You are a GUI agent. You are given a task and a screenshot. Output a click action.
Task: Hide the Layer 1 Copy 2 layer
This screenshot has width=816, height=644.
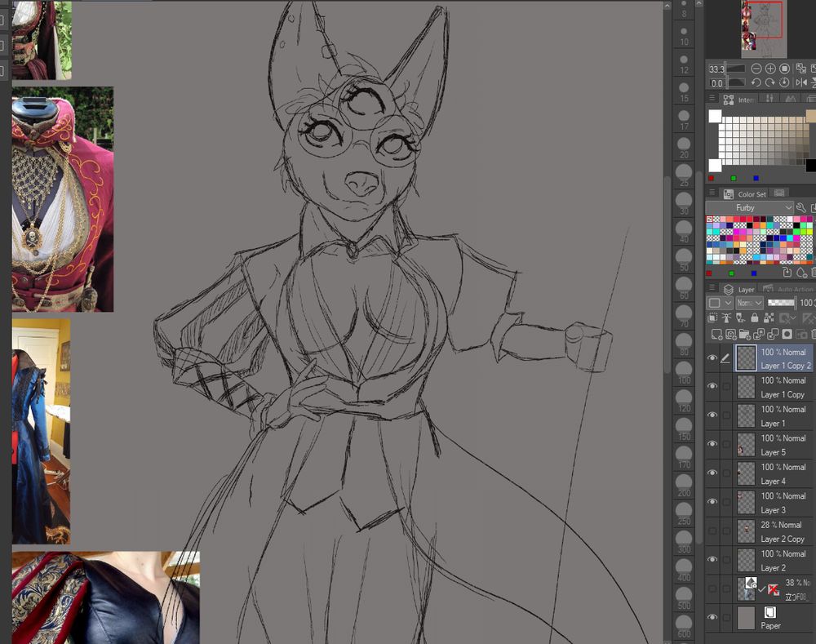pos(712,358)
